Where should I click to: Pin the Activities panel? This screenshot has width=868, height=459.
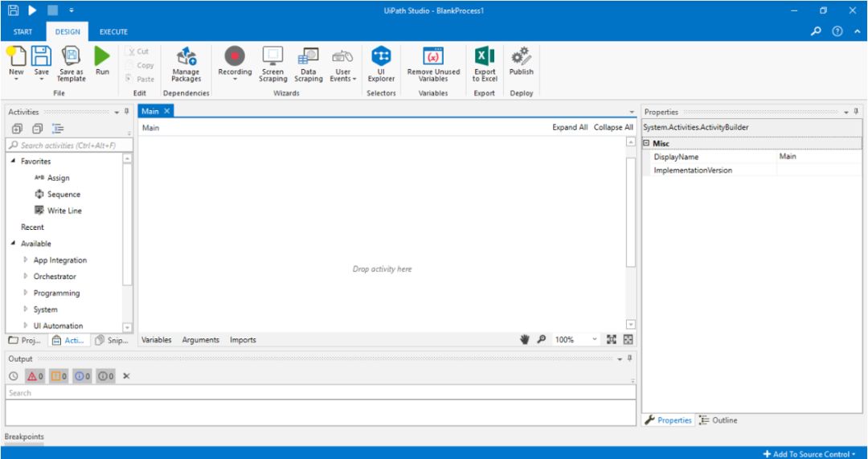(126, 112)
